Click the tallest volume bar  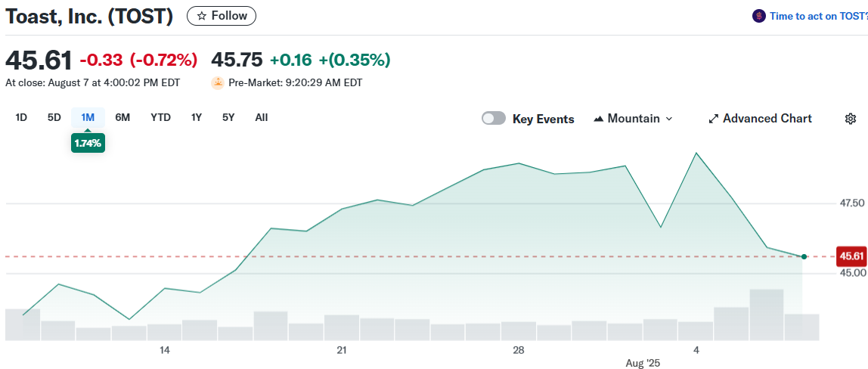[x=766, y=315]
